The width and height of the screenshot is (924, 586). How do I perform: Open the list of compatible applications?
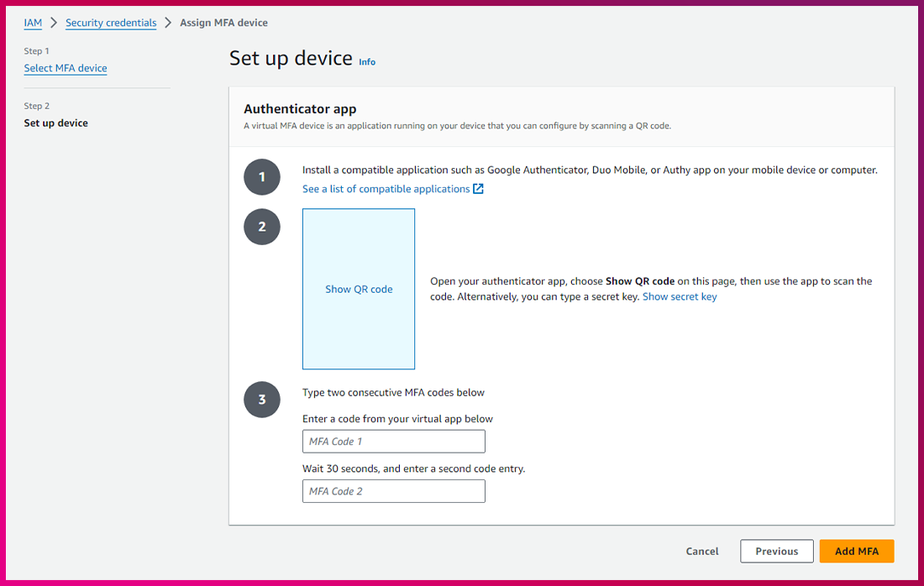point(386,189)
